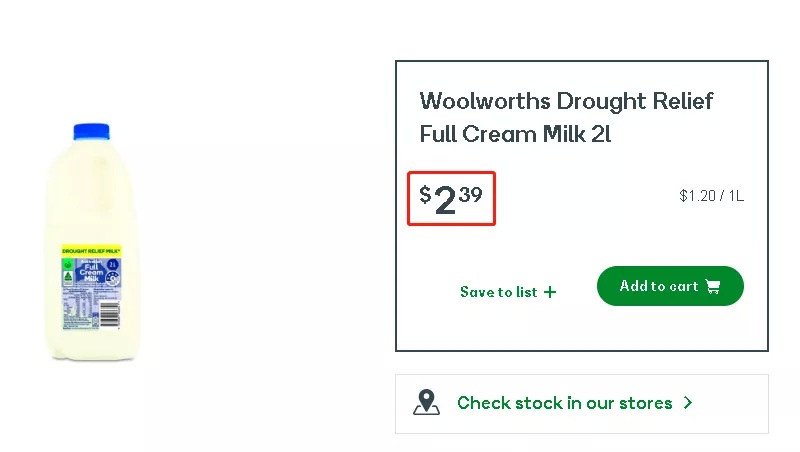This screenshot has height=452, width=800.
Task: Click the dollar sign in the main price
Action: [x=425, y=194]
